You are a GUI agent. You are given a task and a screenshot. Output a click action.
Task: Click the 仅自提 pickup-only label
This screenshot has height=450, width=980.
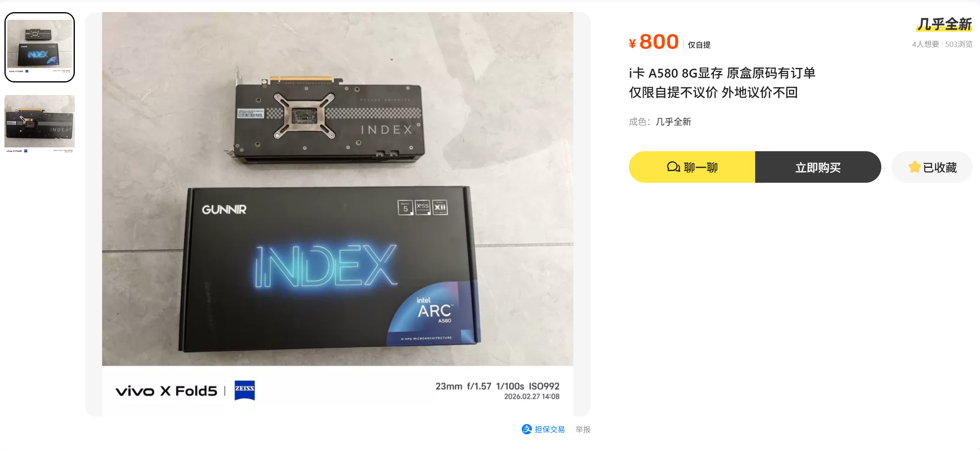click(699, 45)
